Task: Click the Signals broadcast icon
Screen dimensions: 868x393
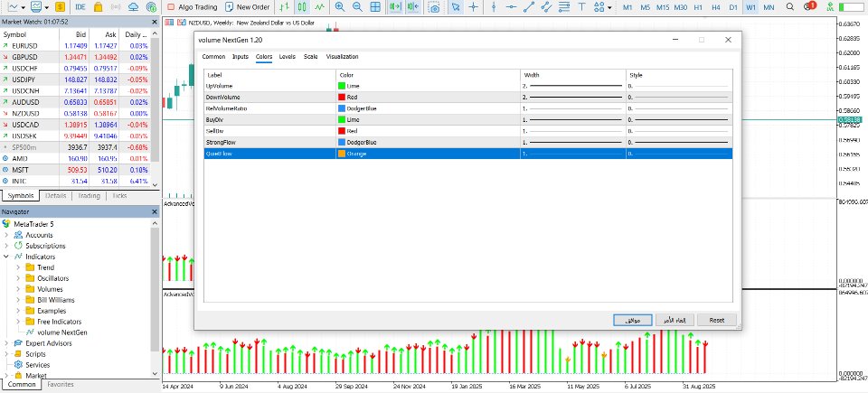Action: tap(116, 7)
